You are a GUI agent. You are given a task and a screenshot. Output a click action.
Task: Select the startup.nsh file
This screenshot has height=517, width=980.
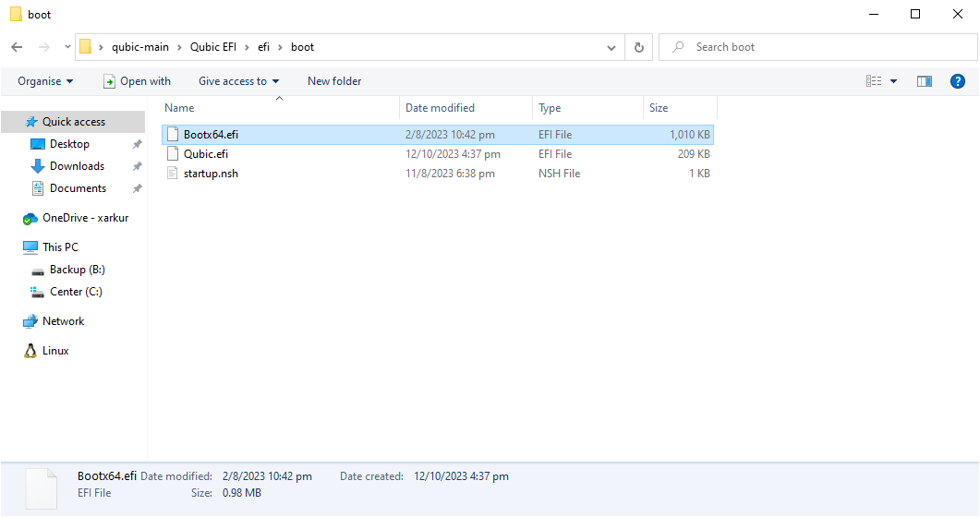click(x=438, y=173)
